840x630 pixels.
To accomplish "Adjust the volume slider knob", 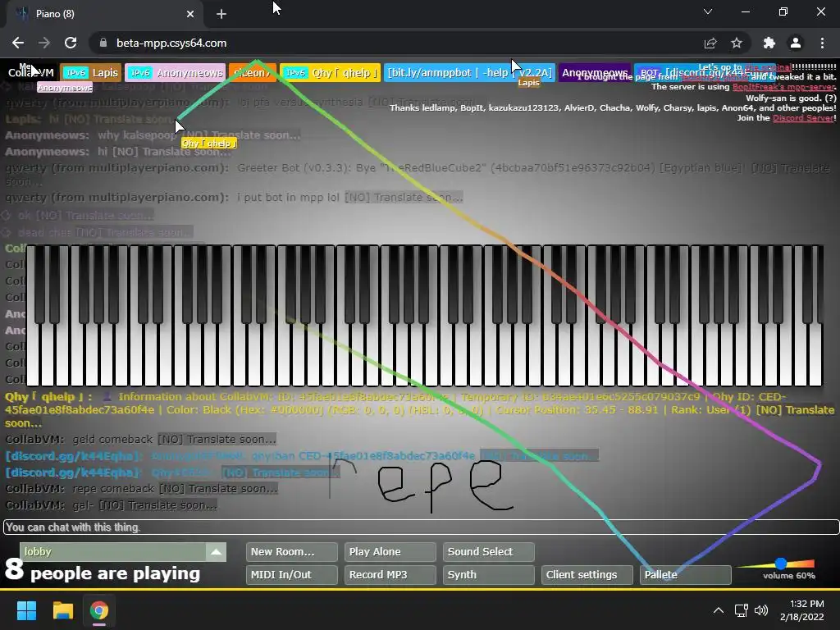I will click(781, 564).
